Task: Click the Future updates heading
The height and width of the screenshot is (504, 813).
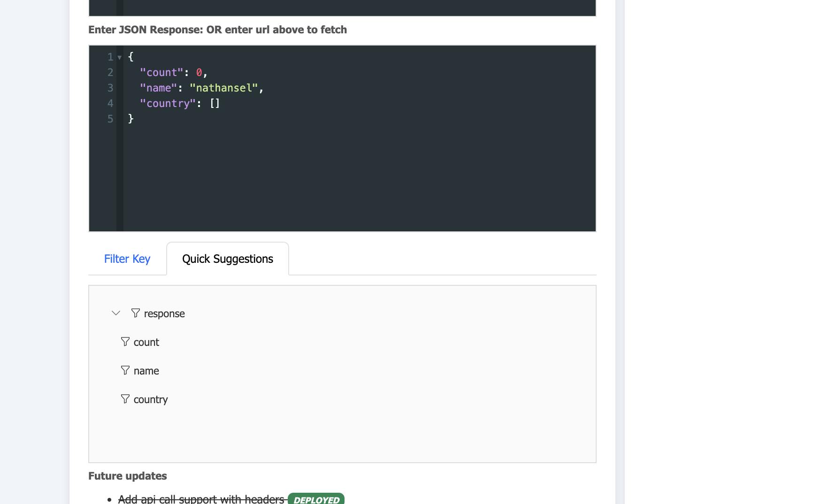Action: point(128,476)
